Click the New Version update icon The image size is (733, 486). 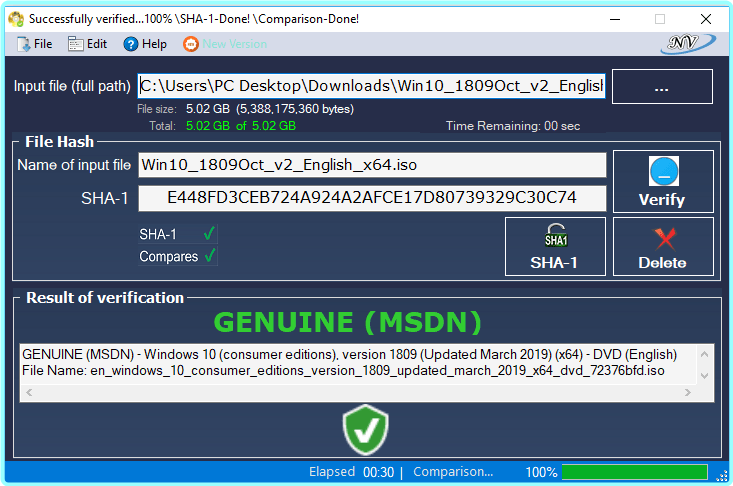click(x=191, y=44)
